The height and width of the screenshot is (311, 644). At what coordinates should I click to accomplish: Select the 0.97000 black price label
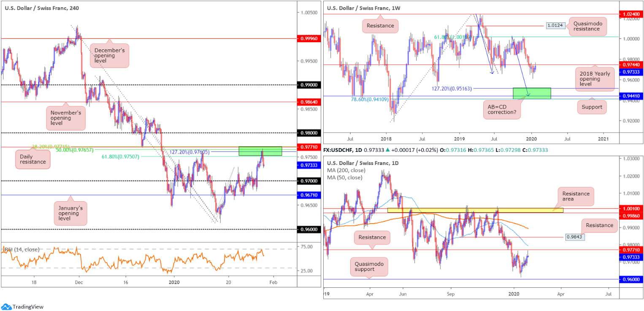(308, 181)
